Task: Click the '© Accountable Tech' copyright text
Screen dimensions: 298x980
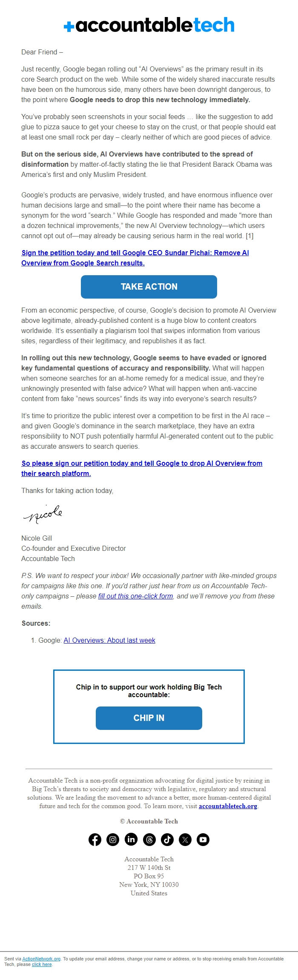Action: [x=149, y=821]
